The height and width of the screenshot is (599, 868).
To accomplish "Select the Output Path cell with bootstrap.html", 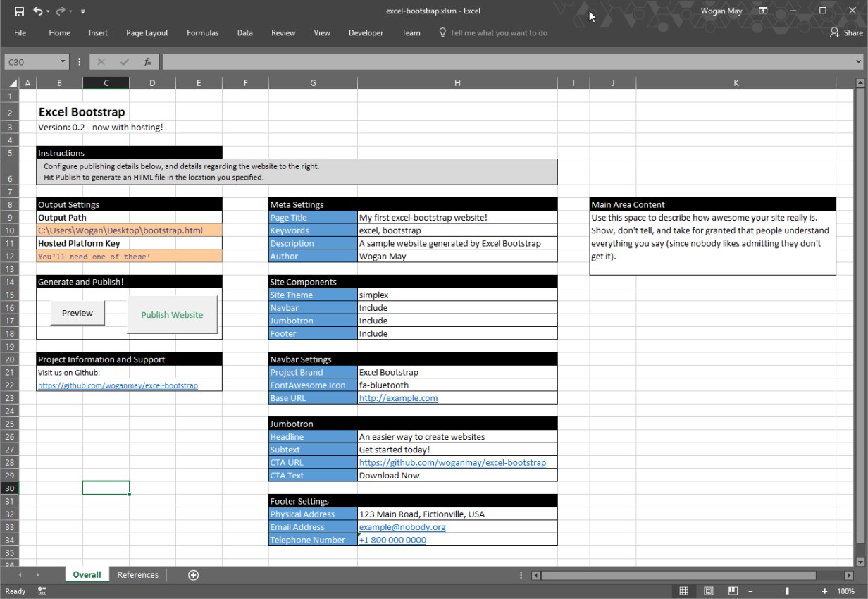I will (129, 230).
